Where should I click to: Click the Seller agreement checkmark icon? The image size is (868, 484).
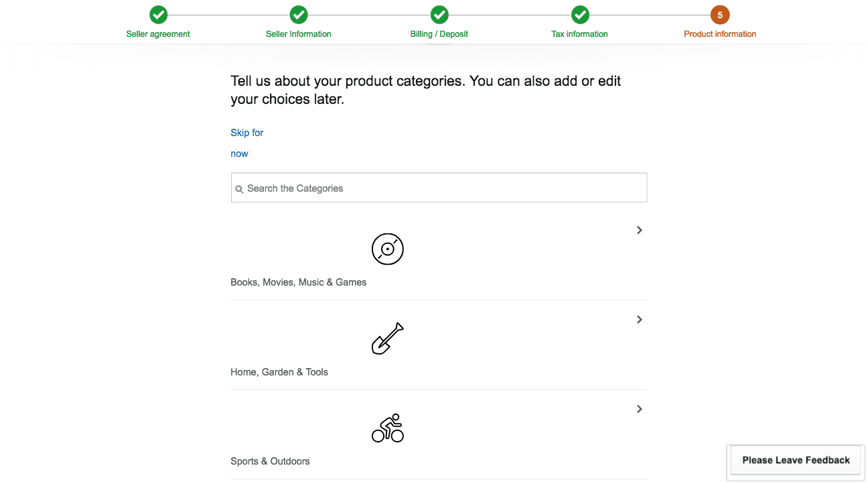[x=158, y=15]
